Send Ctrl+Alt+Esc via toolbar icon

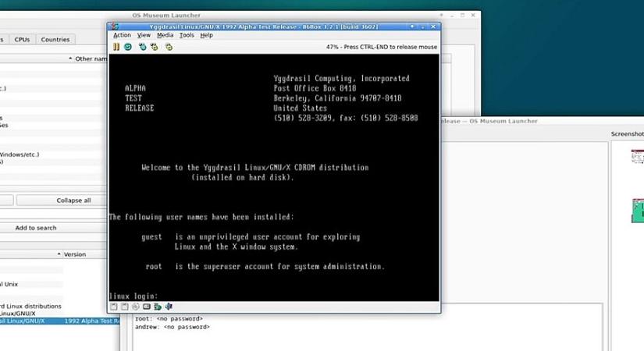(x=155, y=47)
